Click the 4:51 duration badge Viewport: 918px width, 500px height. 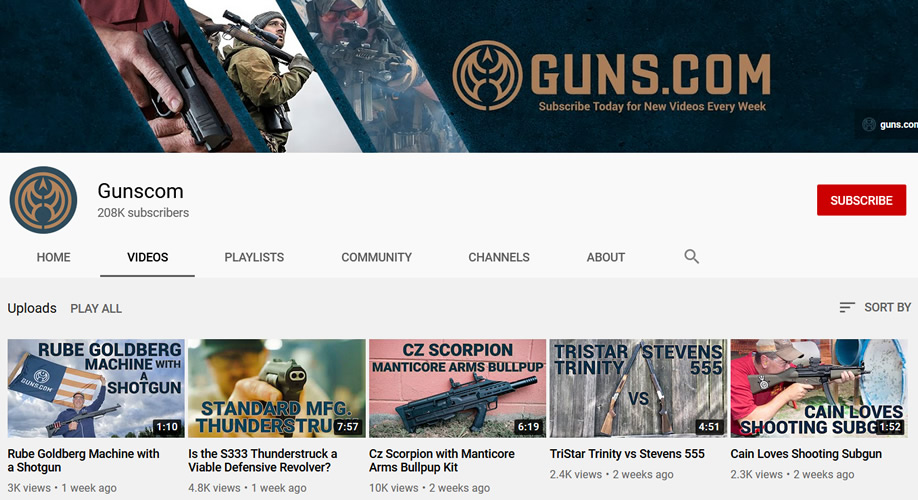pyautogui.click(x=709, y=427)
